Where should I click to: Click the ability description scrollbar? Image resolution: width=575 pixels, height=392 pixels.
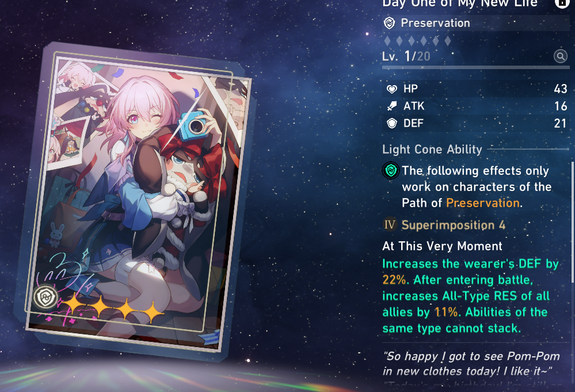[573, 222]
